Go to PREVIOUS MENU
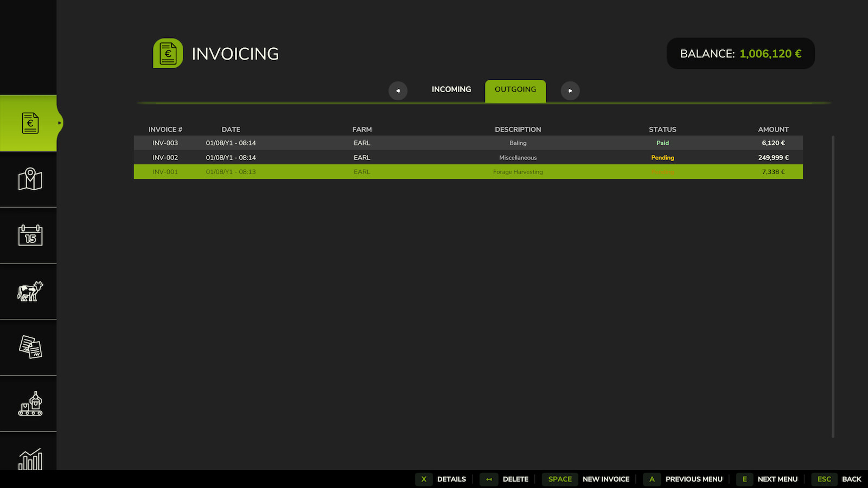 [694, 479]
